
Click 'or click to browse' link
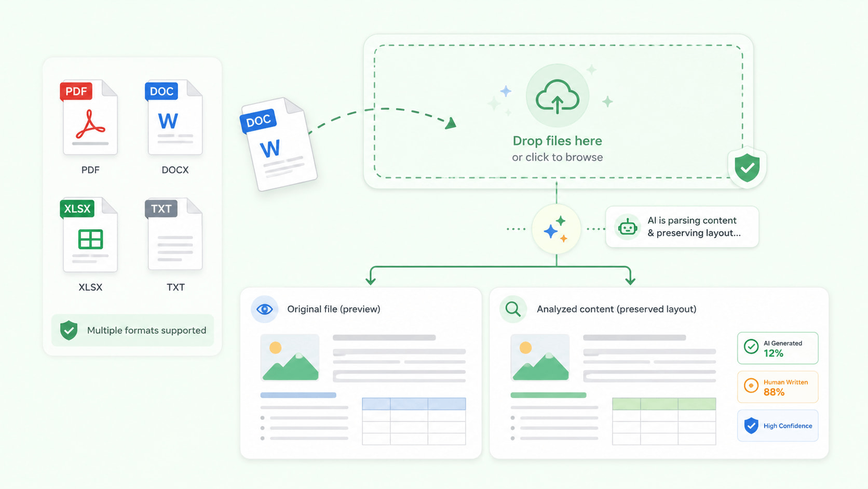click(x=557, y=157)
